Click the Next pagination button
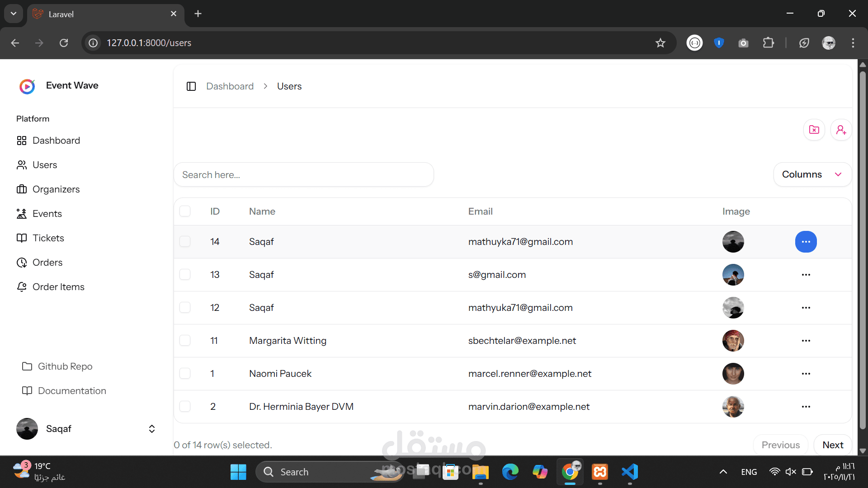Screen dimensions: 868x488 click(832, 445)
